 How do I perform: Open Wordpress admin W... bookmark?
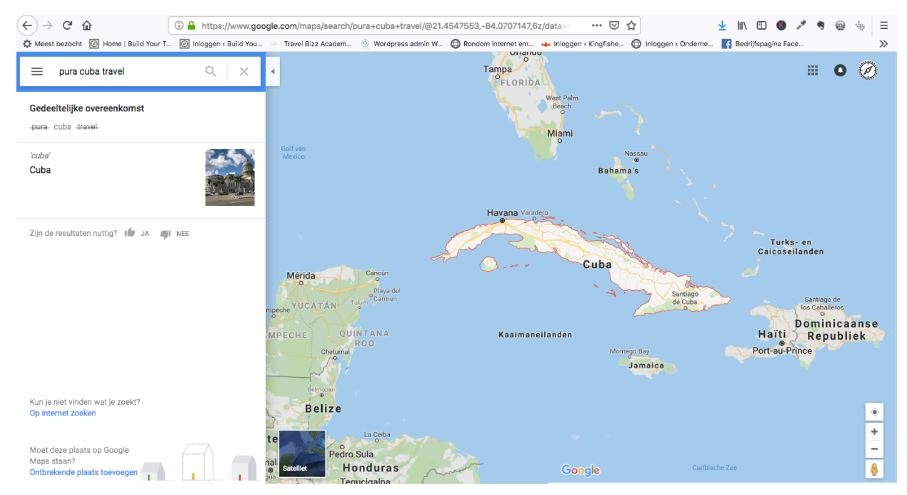(x=401, y=43)
